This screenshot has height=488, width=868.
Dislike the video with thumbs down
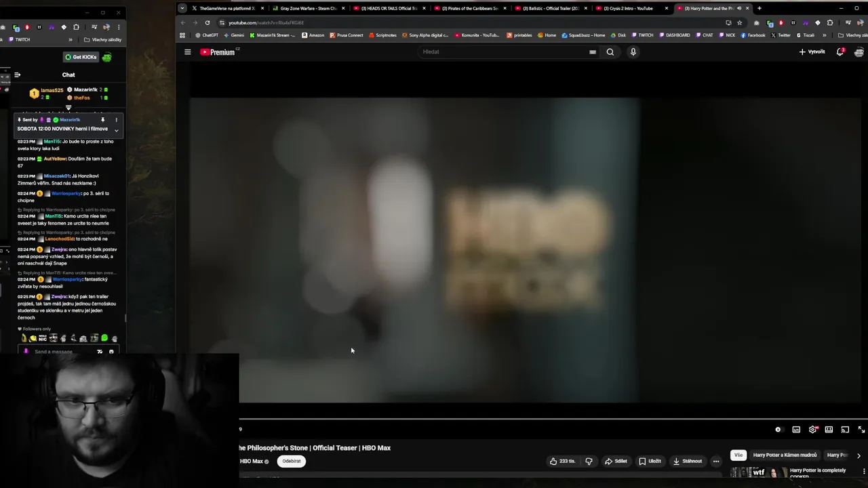[589, 461]
